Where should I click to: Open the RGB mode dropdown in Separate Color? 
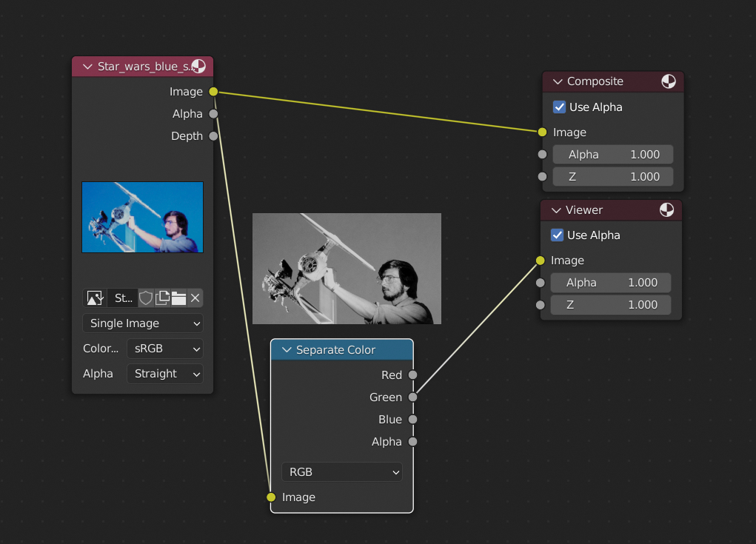pos(341,472)
